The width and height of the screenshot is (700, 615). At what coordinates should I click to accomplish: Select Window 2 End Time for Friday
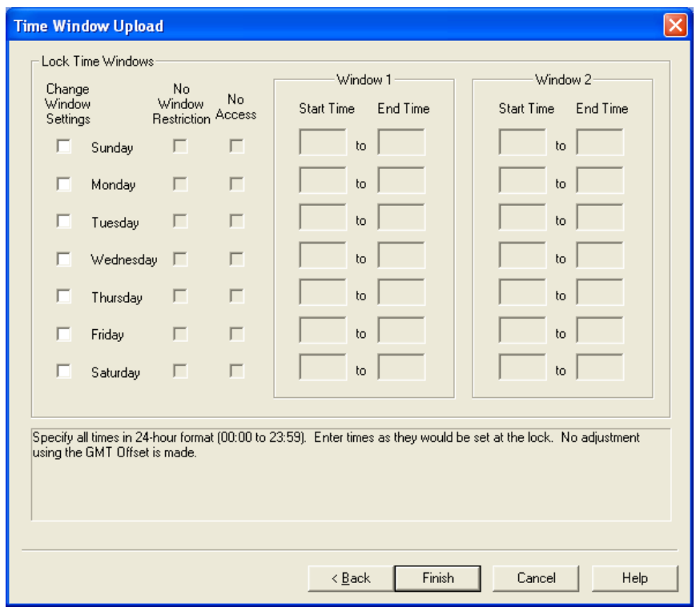click(x=600, y=332)
